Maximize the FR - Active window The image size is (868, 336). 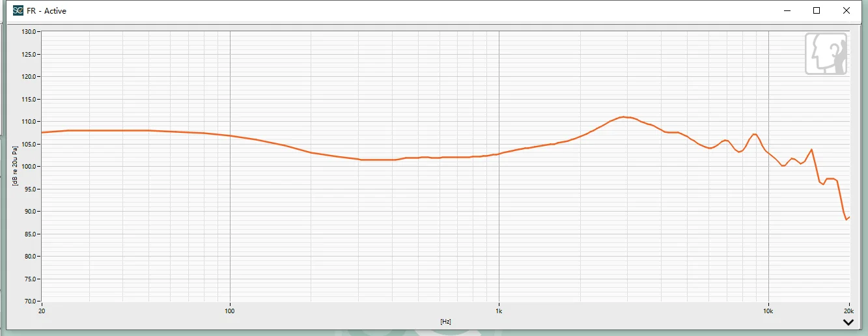click(817, 10)
